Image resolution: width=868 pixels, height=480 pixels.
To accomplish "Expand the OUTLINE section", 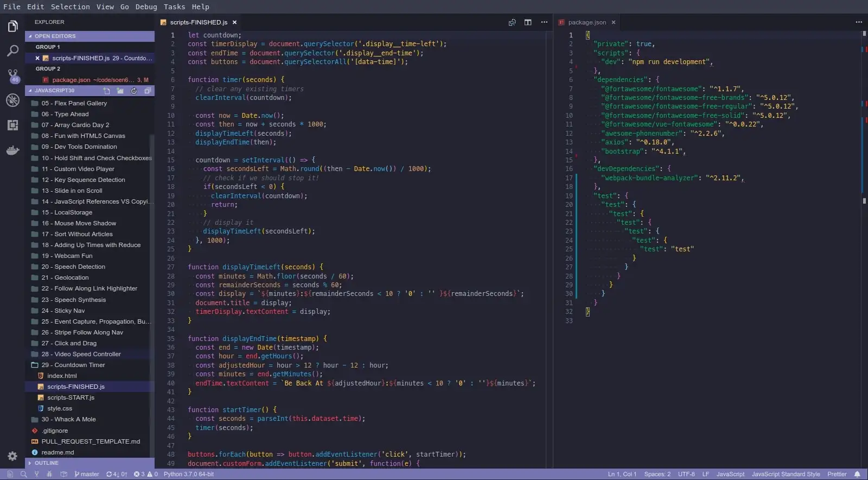I will tap(90, 463).
